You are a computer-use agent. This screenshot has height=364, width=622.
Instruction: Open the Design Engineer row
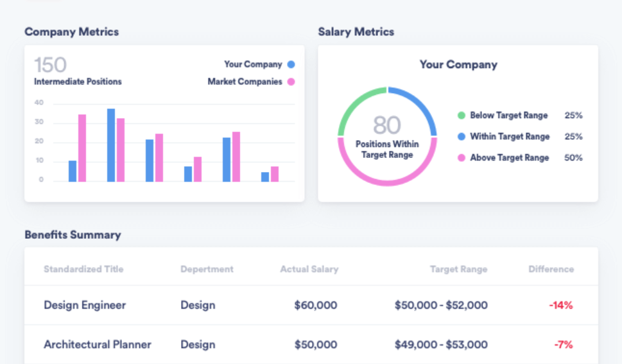85,305
